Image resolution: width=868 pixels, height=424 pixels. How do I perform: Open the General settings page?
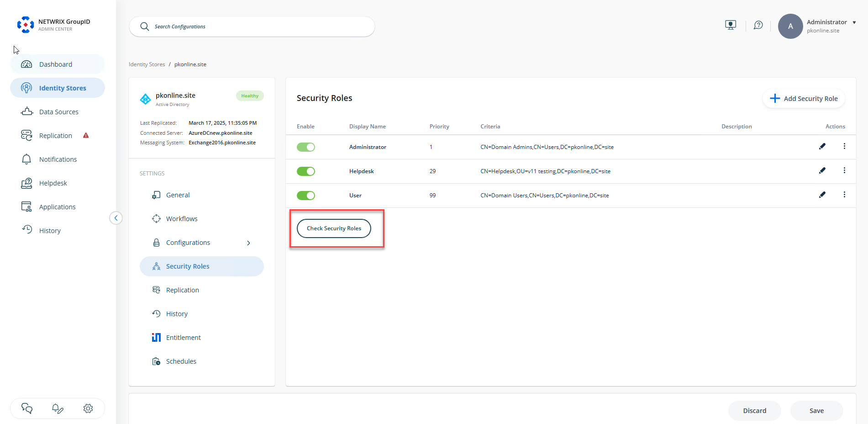pyautogui.click(x=178, y=195)
